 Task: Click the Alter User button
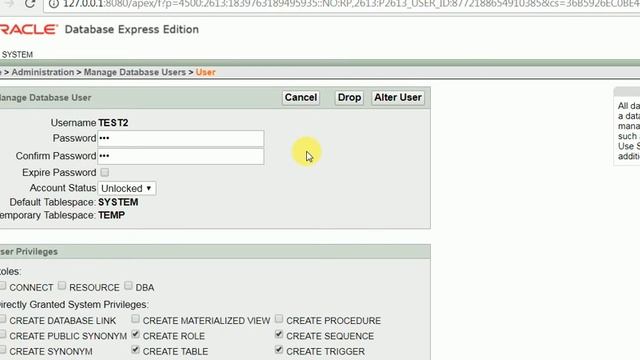[398, 98]
